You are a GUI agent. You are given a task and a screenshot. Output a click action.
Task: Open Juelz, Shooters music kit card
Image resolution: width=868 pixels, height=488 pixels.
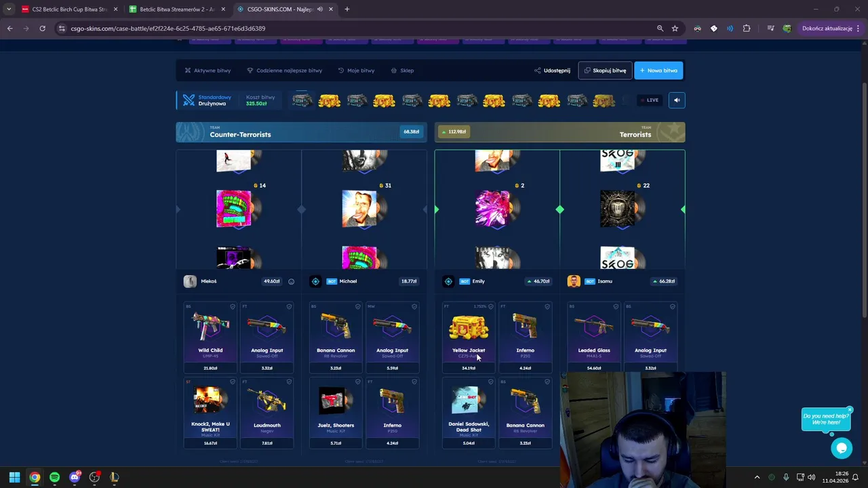(336, 413)
